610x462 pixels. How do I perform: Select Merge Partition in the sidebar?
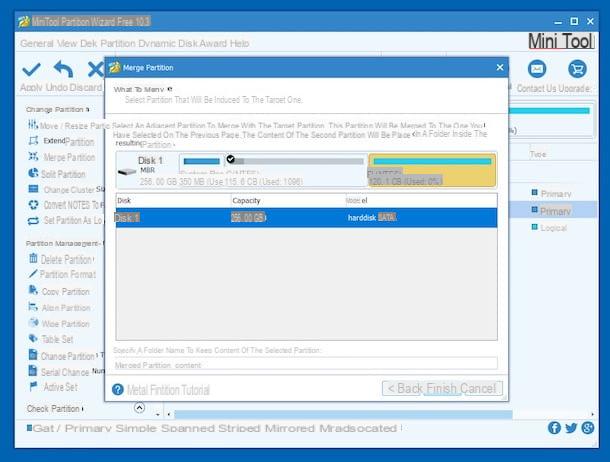coord(62,157)
